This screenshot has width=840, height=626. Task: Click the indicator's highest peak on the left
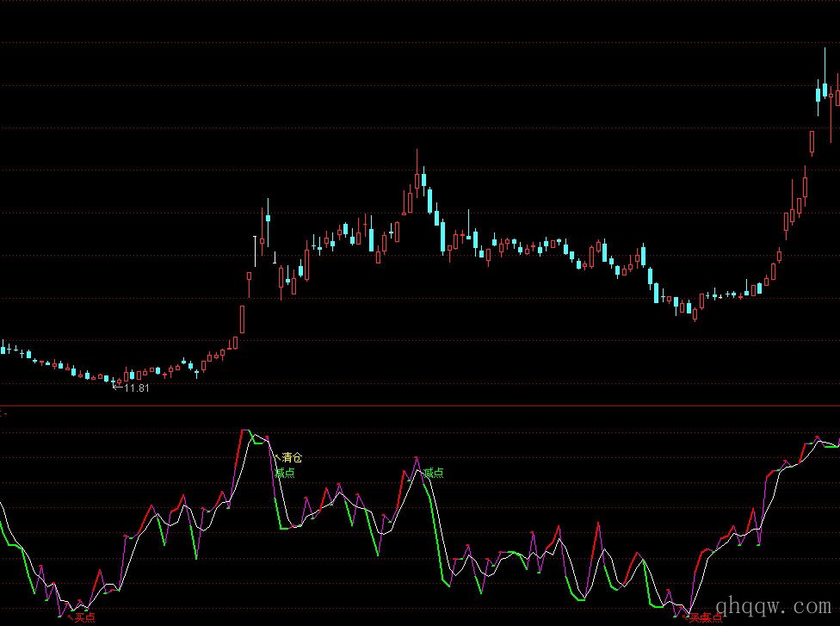coord(246,431)
